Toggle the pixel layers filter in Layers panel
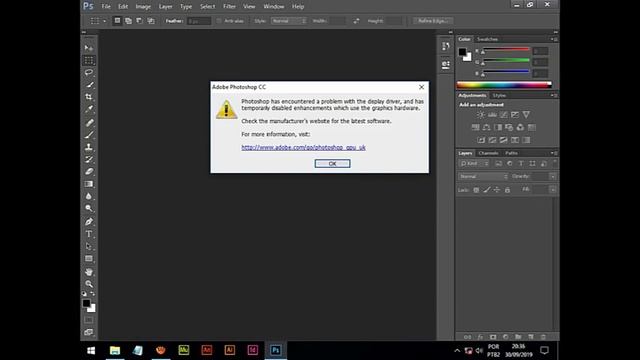640x360 pixels. click(x=498, y=164)
